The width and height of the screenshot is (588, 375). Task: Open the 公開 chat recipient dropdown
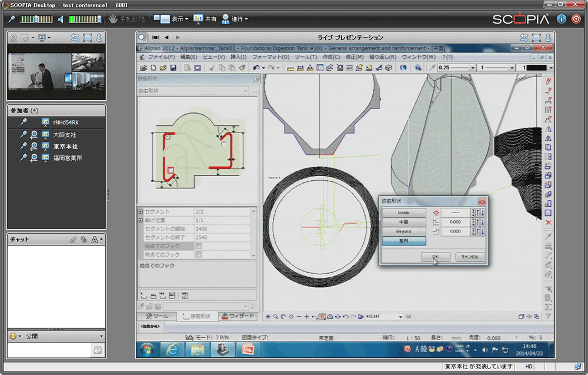101,336
